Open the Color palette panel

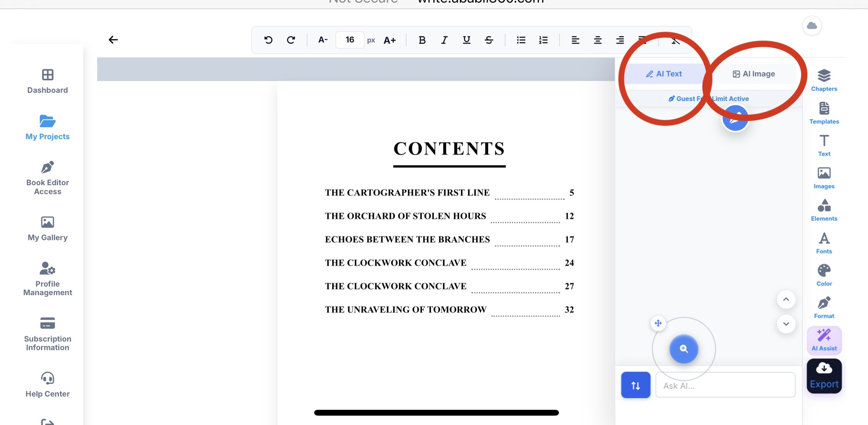[824, 275]
